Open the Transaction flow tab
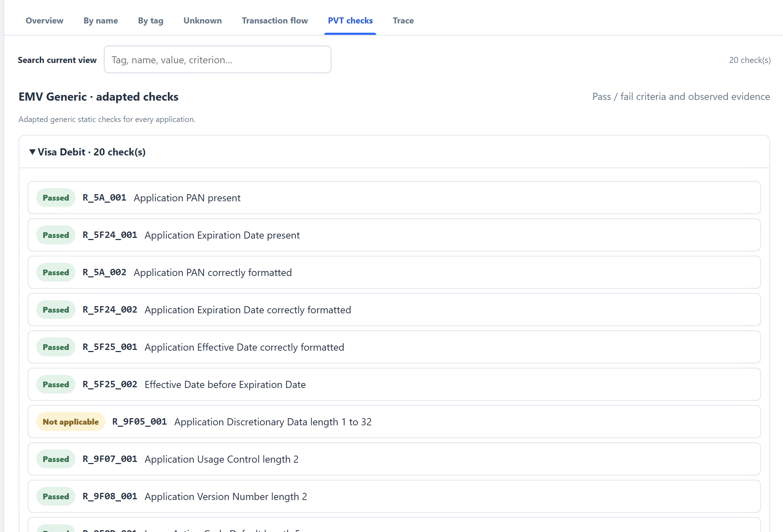783x532 pixels. coord(275,21)
